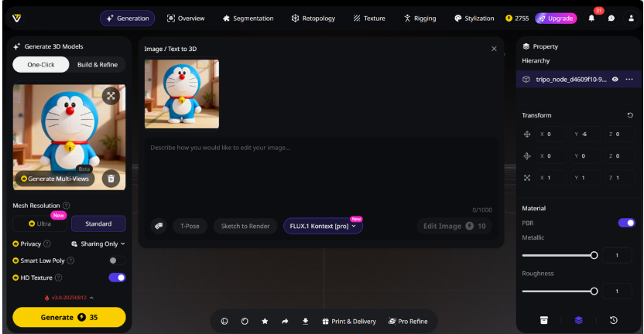The image size is (644, 334).
Task: Open the FLUX.1 Kontext model dropdown
Action: coord(323,226)
